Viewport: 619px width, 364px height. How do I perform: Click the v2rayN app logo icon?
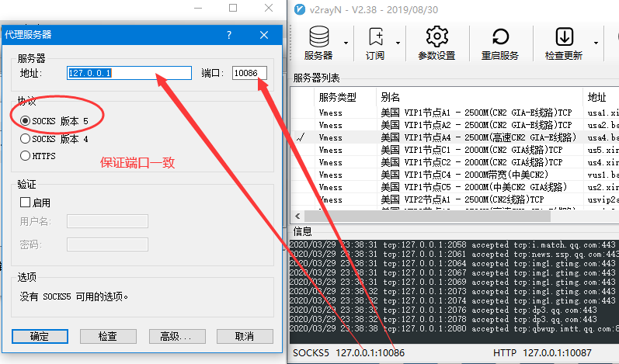300,9
